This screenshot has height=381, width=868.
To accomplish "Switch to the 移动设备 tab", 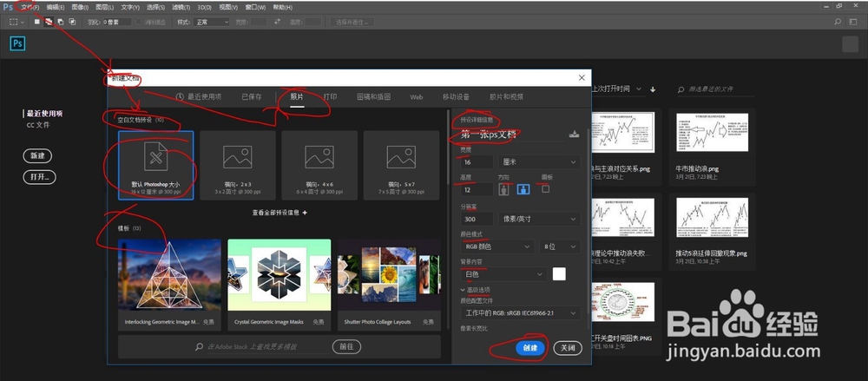I will click(x=456, y=96).
